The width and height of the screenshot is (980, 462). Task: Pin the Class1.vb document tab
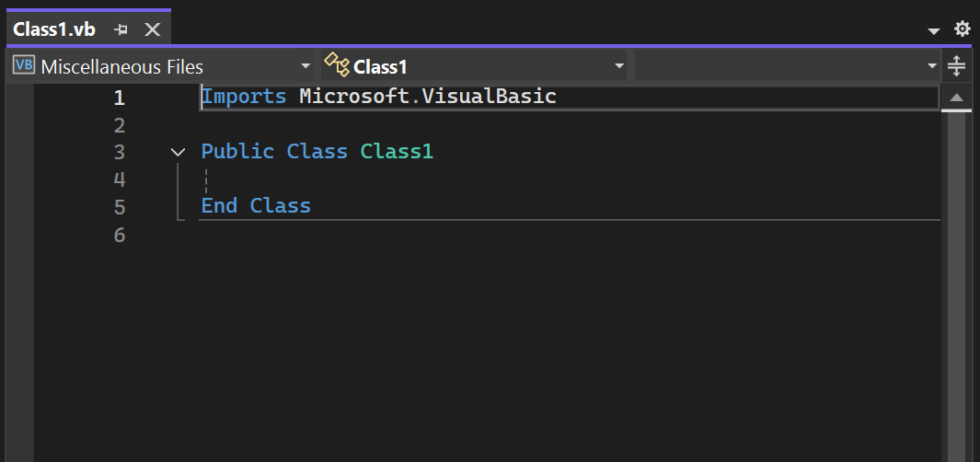[x=121, y=29]
